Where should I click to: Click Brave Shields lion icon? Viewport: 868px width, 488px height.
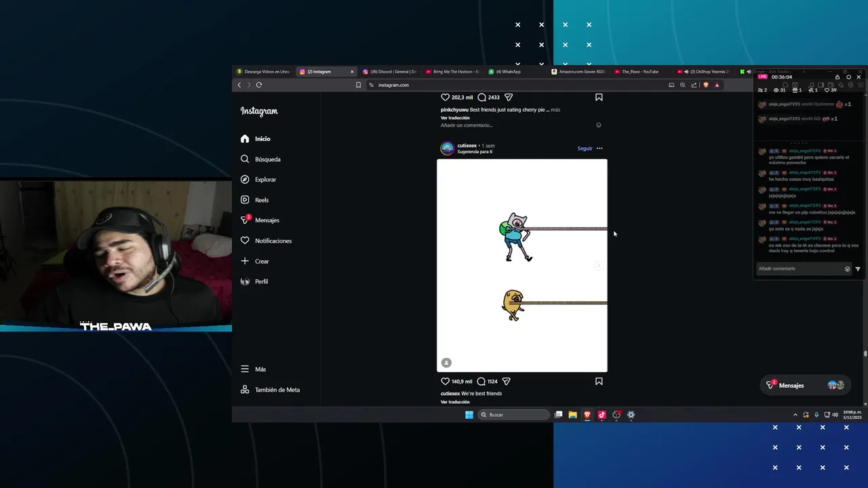click(x=706, y=85)
